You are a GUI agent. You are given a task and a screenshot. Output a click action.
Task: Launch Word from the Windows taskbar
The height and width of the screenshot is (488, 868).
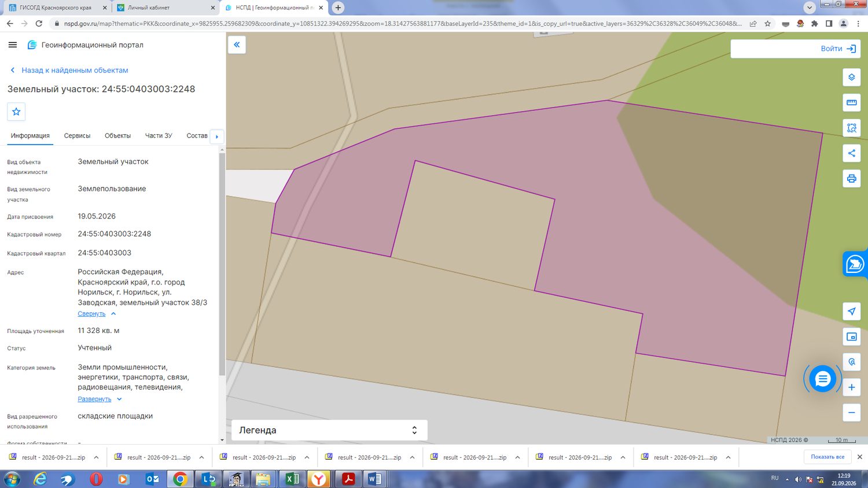[x=375, y=479]
